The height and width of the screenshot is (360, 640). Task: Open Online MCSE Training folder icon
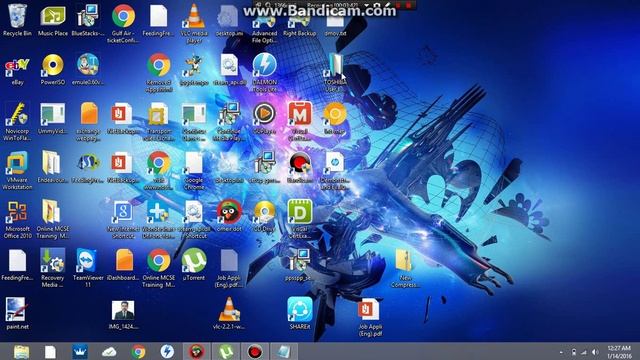coord(51,212)
